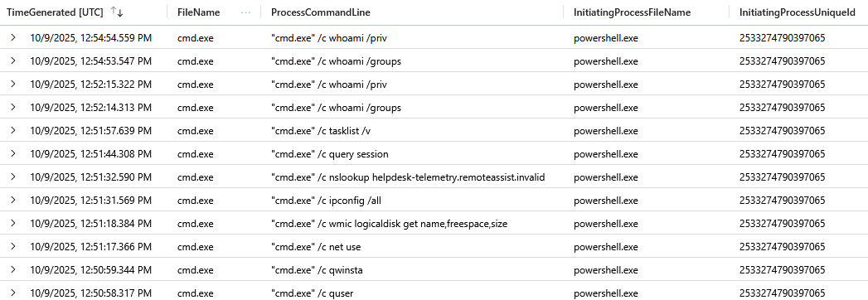868x300 pixels.
Task: Click the unique ID in the qwinsta row
Action: click(783, 270)
